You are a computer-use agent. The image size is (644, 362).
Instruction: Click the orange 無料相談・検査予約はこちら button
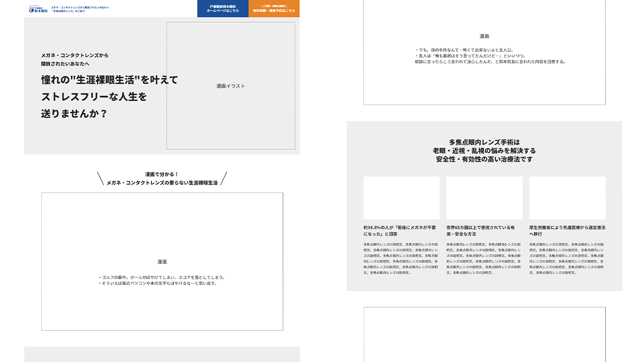(x=274, y=9)
